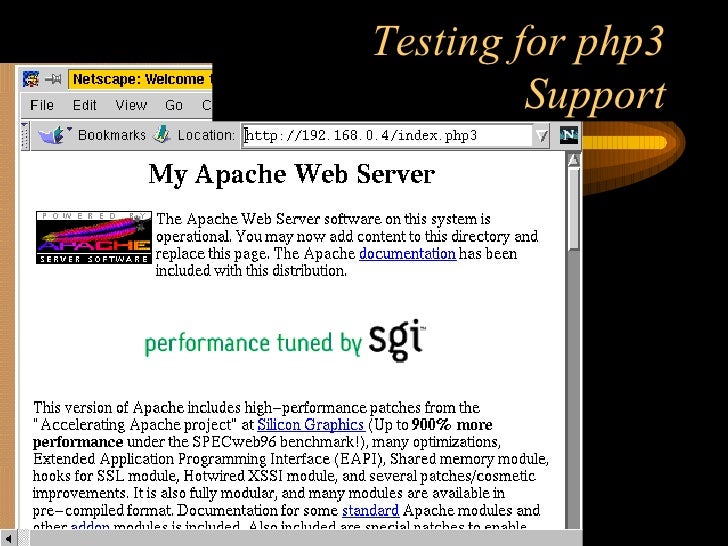
Task: Follow the Silicon Graphics link
Action: point(311,424)
